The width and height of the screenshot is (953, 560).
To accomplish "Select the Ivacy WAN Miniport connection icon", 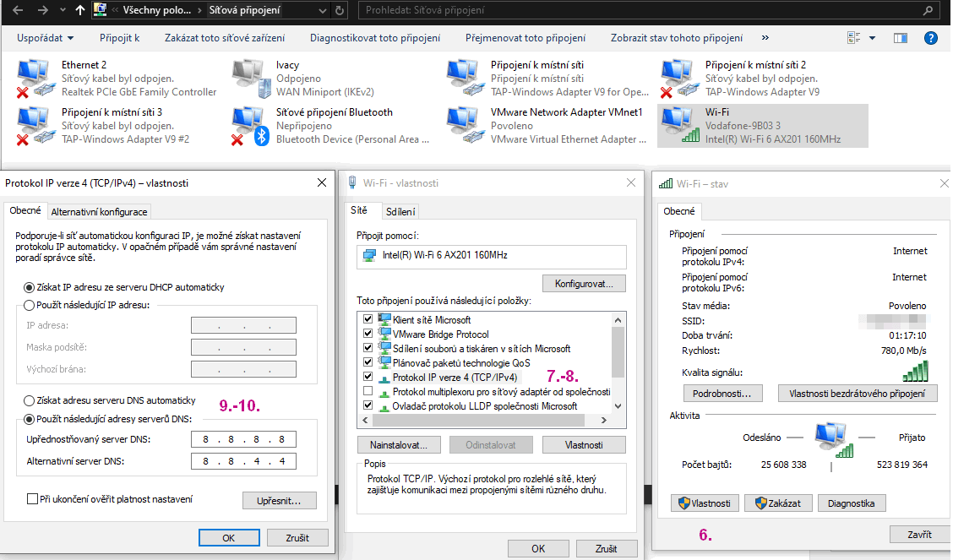I will (249, 79).
